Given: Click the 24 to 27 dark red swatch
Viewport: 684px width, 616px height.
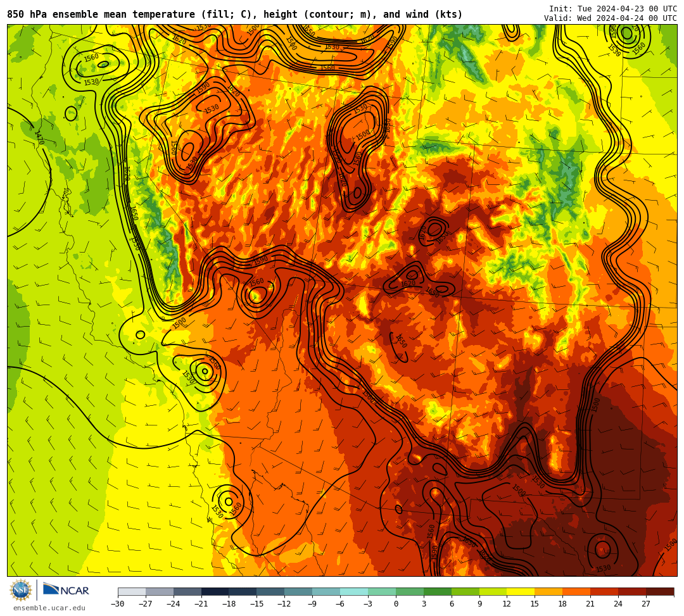Looking at the screenshot, I should click(x=632, y=591).
